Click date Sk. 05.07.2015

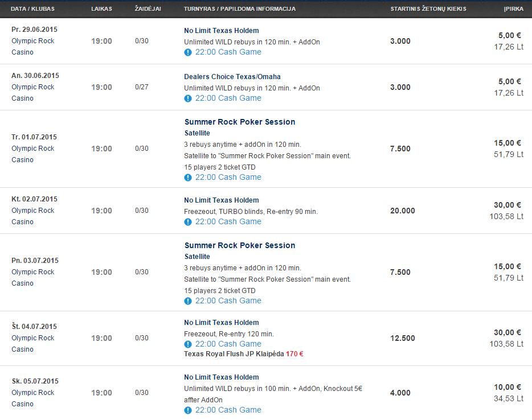click(35, 381)
